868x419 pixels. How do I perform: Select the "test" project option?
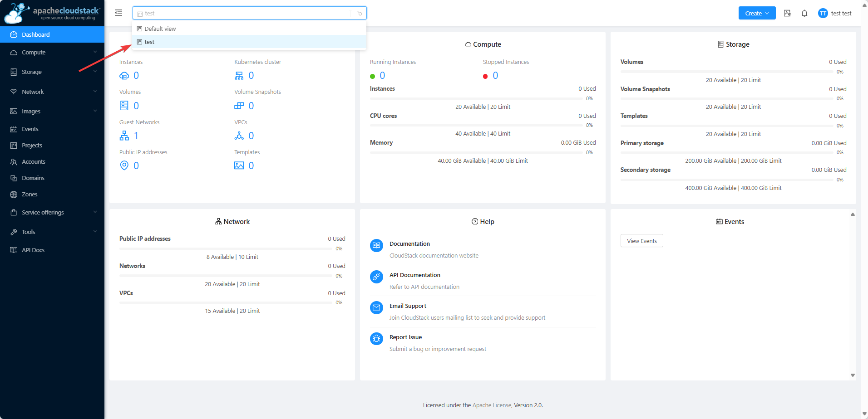[149, 42]
